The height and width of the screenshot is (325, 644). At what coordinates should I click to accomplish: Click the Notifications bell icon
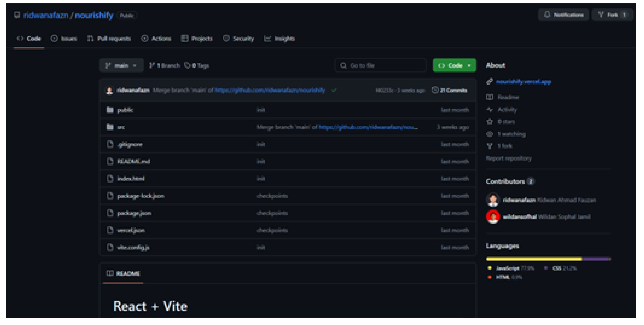pyautogui.click(x=547, y=15)
